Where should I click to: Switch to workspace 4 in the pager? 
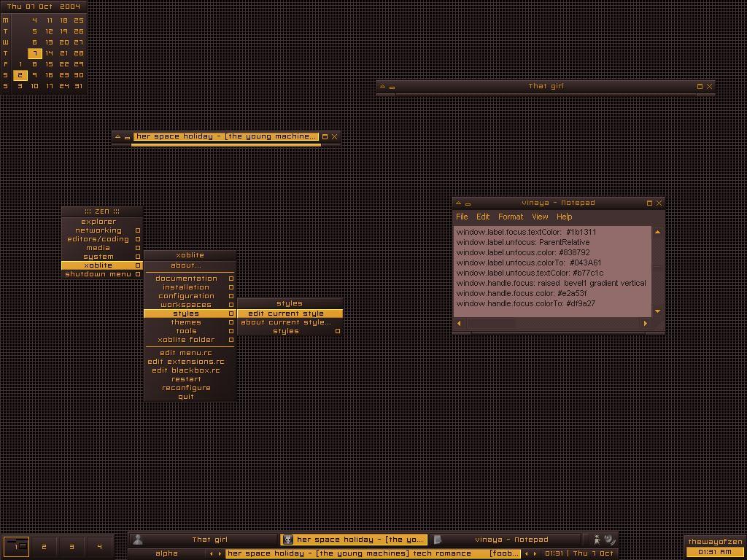pyautogui.click(x=99, y=547)
